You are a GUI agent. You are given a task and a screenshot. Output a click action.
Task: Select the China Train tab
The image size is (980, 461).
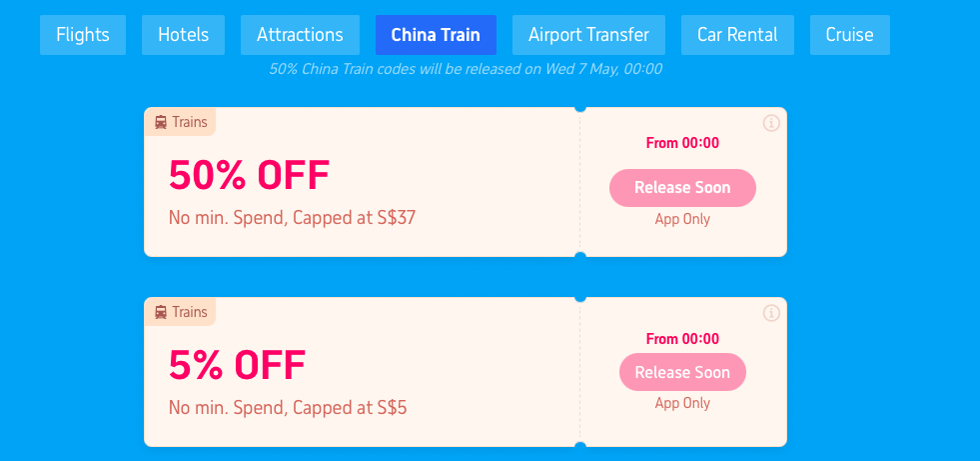(436, 35)
